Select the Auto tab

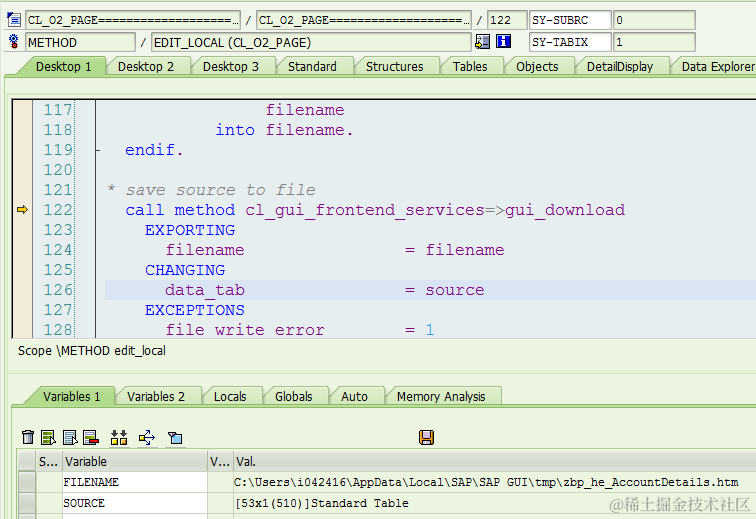click(354, 396)
